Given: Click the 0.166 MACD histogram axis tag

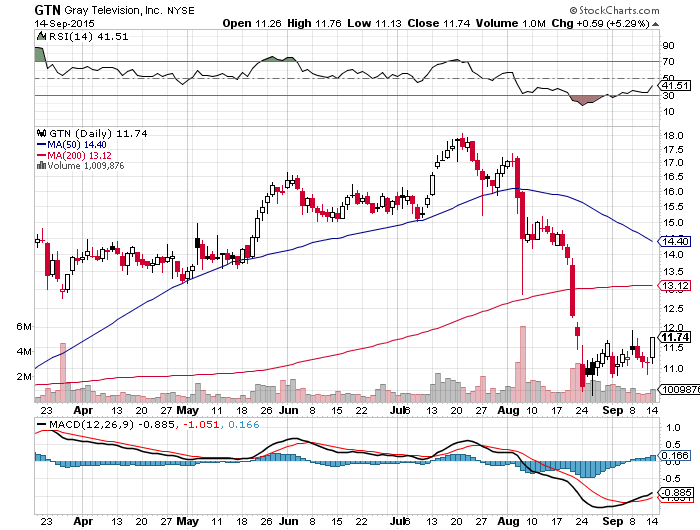Looking at the screenshot, I should [x=675, y=455].
